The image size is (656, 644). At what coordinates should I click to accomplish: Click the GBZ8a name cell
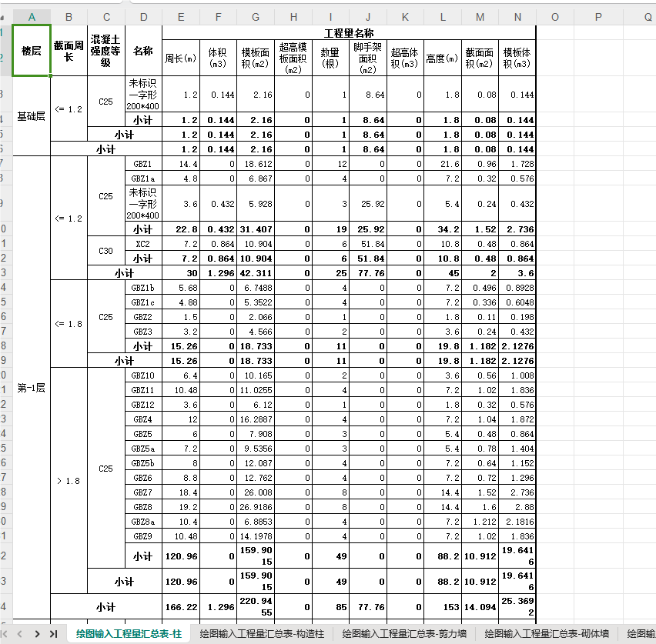tap(143, 522)
